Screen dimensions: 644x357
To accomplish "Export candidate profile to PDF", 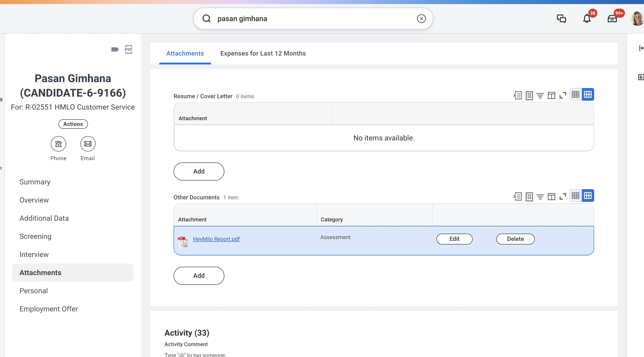I will click(x=128, y=49).
